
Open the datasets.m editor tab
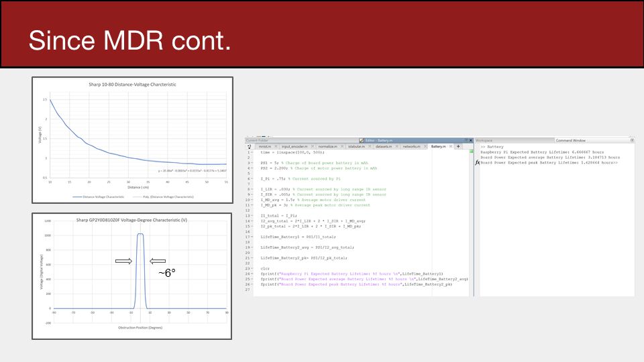[x=384, y=147]
